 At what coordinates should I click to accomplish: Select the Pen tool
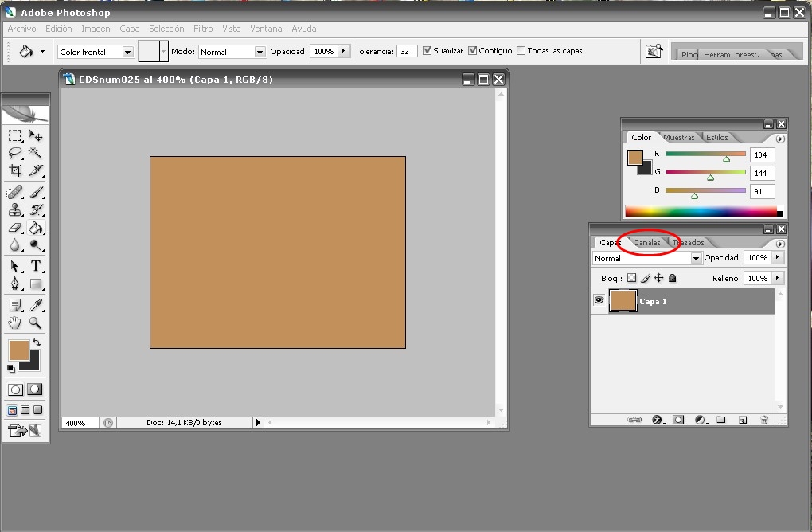tap(15, 284)
